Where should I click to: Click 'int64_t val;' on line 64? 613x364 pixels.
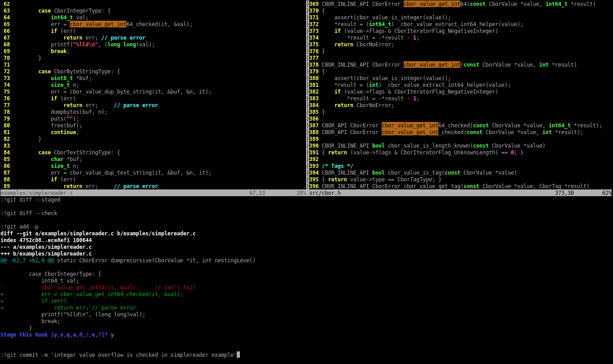click(70, 18)
